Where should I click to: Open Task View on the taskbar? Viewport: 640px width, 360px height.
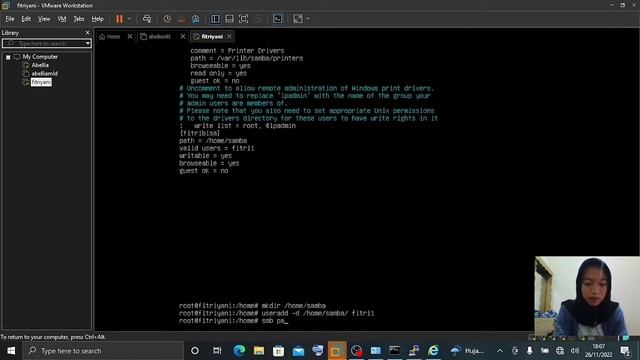pyautogui.click(x=217, y=351)
